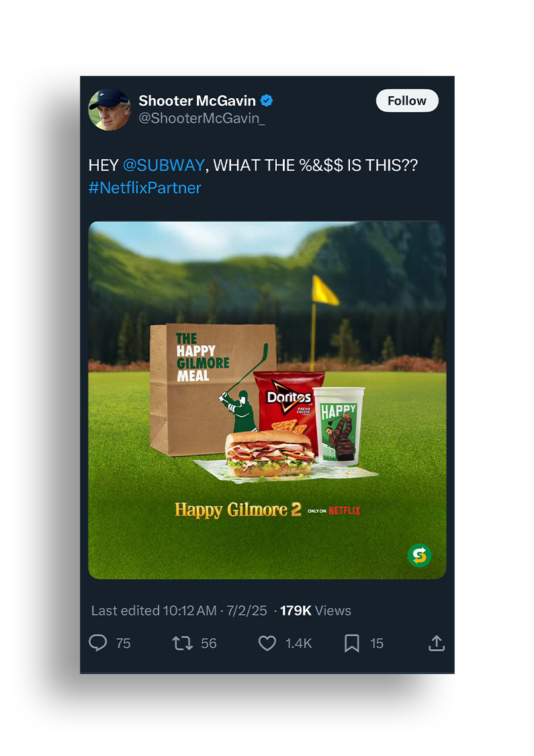Click the green Subway logo in the image
This screenshot has height=756, width=534.
(419, 556)
